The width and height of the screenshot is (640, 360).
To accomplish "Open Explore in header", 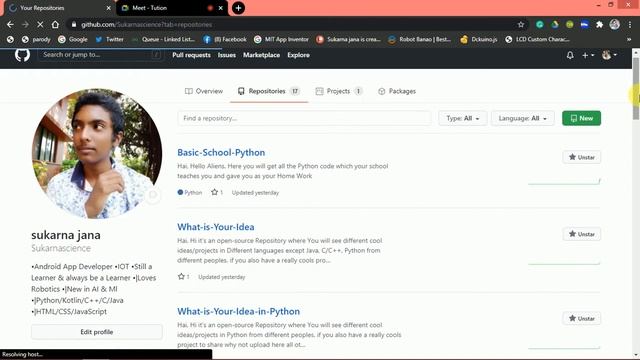I will coord(298,55).
